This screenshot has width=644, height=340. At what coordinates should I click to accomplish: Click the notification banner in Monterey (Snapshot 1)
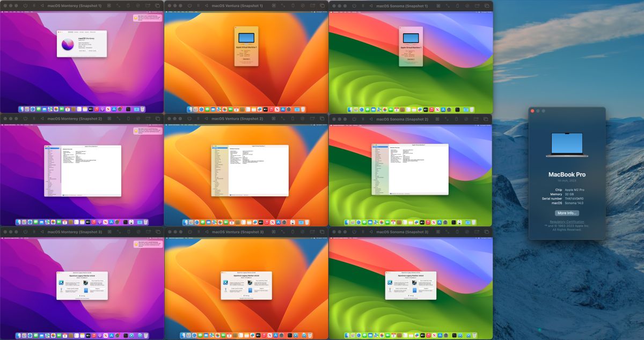click(148, 18)
